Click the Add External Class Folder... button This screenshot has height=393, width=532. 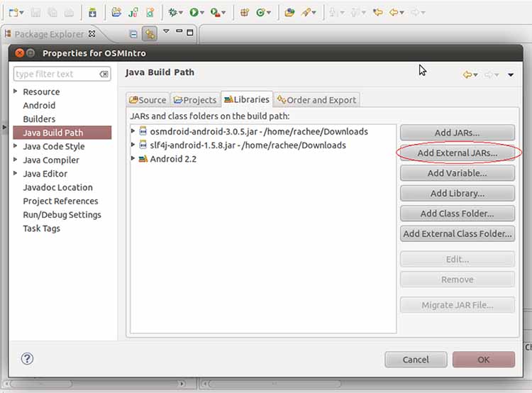[x=458, y=234]
